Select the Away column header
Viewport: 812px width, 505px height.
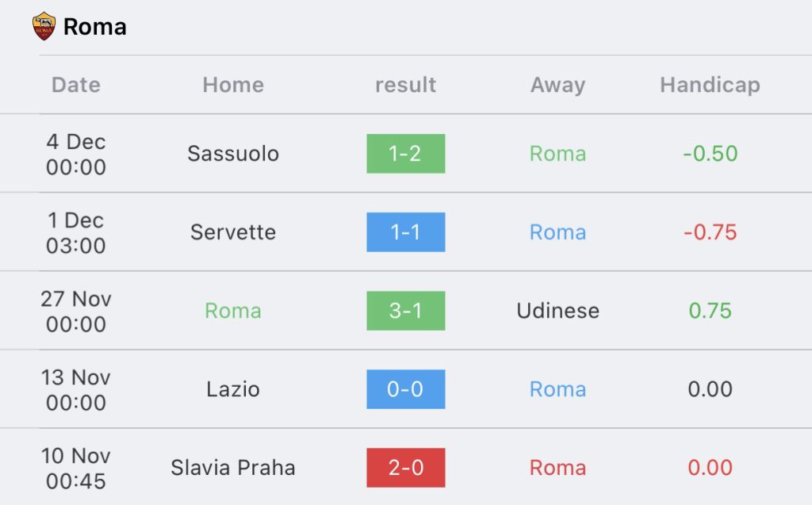557,85
